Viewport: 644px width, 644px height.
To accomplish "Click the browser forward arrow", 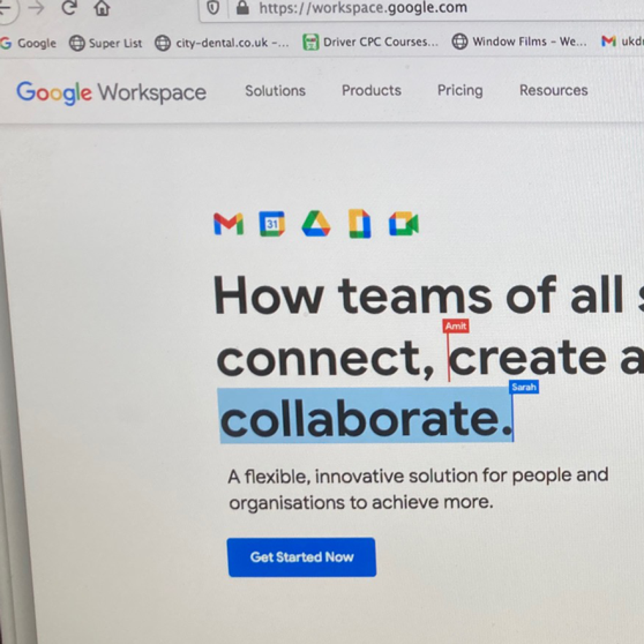I will click(x=36, y=8).
